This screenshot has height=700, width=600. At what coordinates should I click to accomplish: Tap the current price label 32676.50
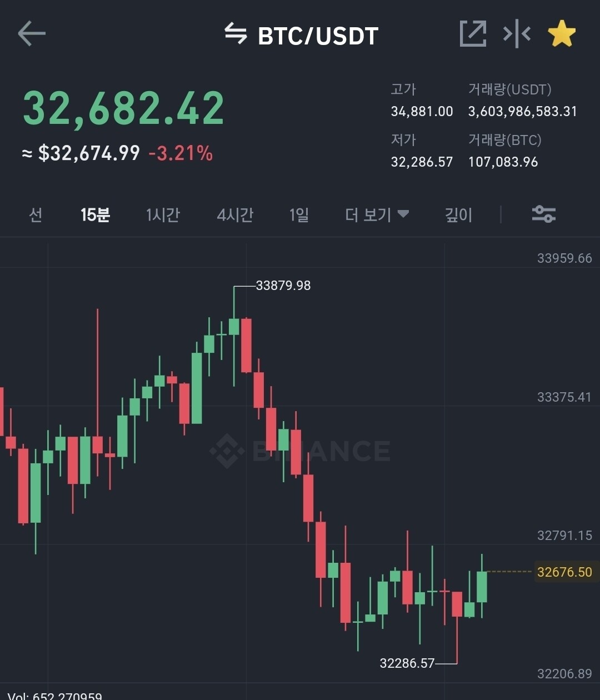pos(564,572)
